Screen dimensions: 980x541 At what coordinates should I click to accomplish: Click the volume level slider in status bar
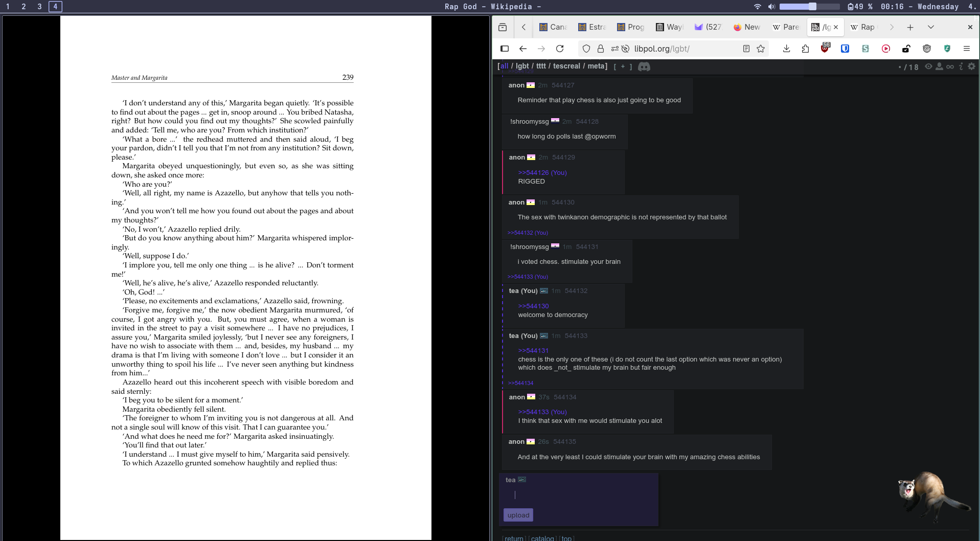point(809,7)
